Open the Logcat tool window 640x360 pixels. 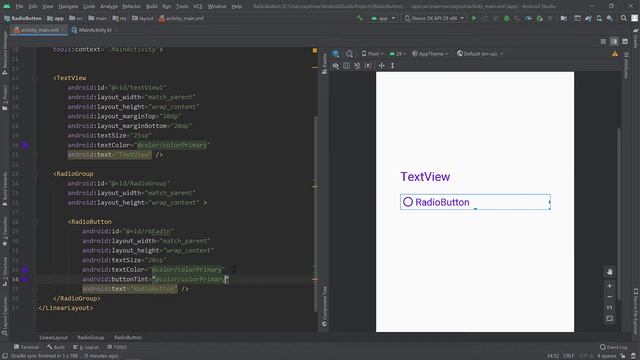pos(86,347)
